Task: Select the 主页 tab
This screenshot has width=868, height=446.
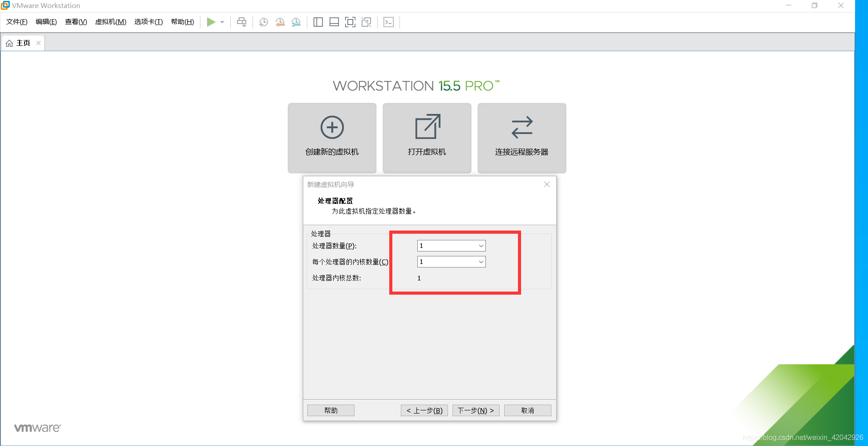Action: pos(23,43)
